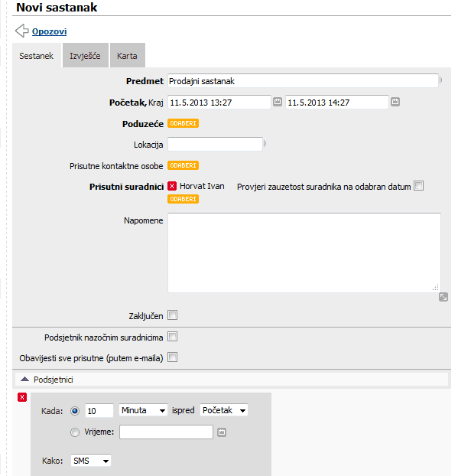The height and width of the screenshot is (476, 458).
Task: Delete the reminder with the red X
Action: 22,397
